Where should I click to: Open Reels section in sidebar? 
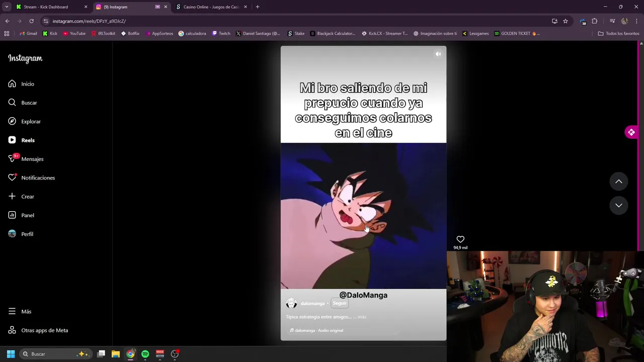[x=21, y=140]
